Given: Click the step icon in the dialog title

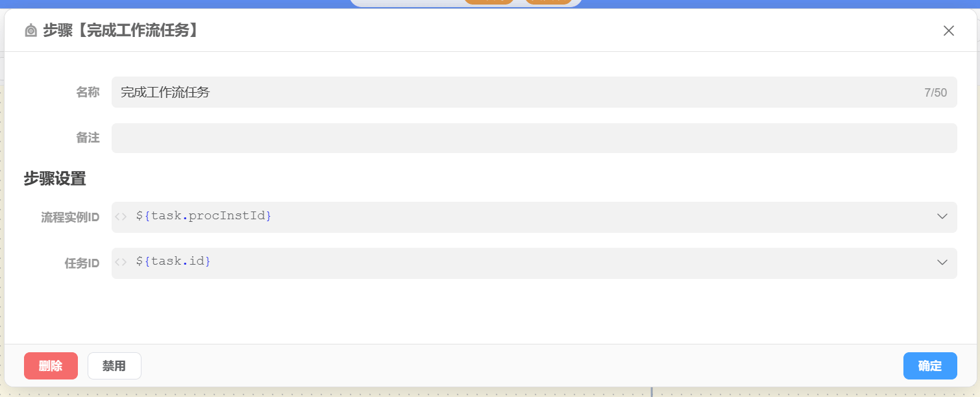Looking at the screenshot, I should pos(31,30).
